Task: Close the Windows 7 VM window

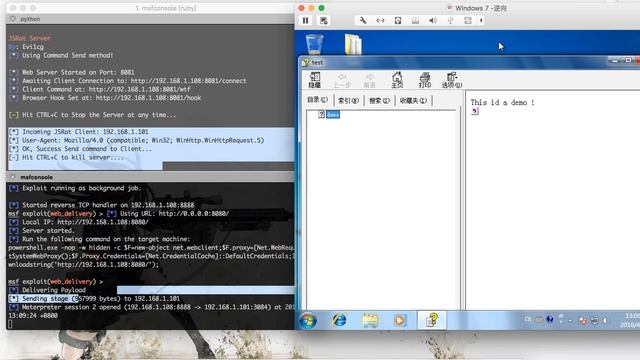Action: [301, 8]
